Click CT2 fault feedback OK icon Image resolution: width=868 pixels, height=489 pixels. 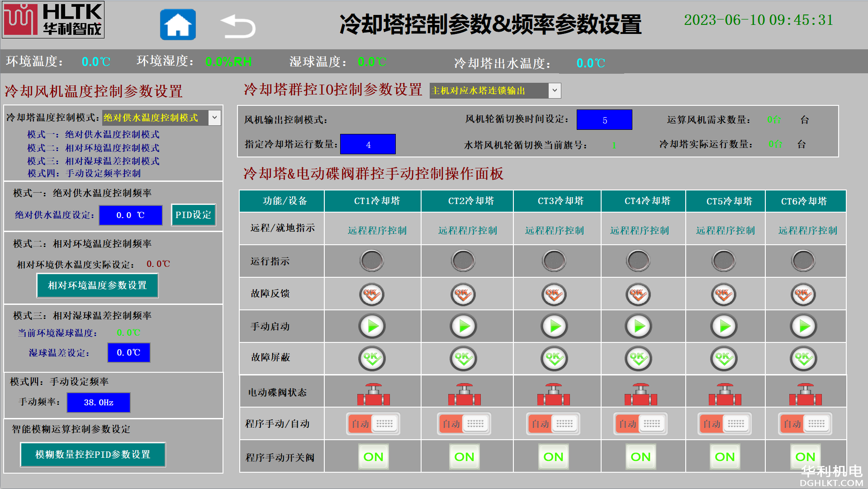point(463,294)
